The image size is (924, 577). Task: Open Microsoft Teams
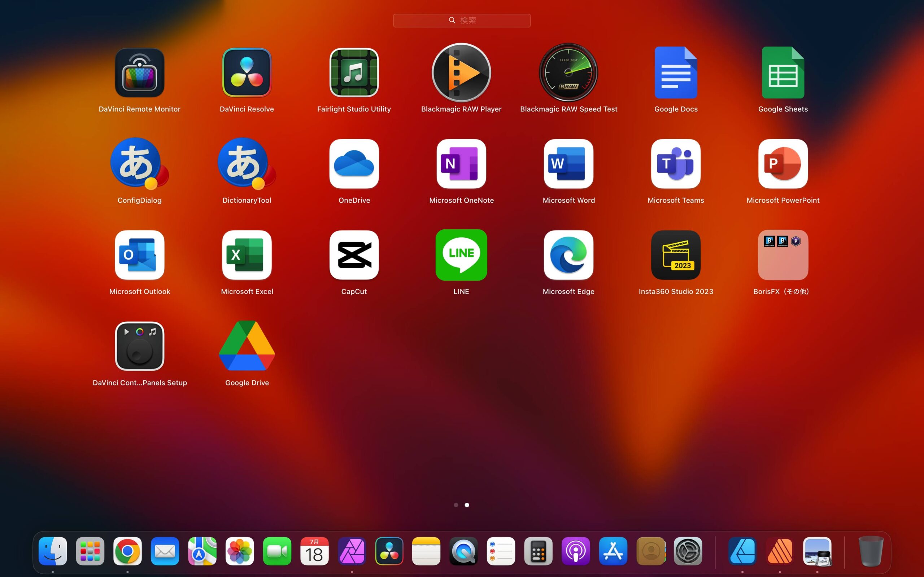[675, 164]
